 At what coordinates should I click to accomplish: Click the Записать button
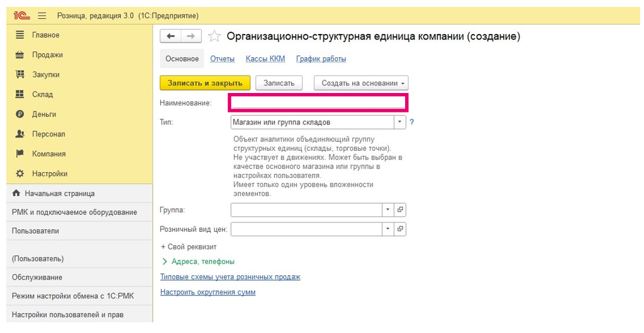coord(279,83)
